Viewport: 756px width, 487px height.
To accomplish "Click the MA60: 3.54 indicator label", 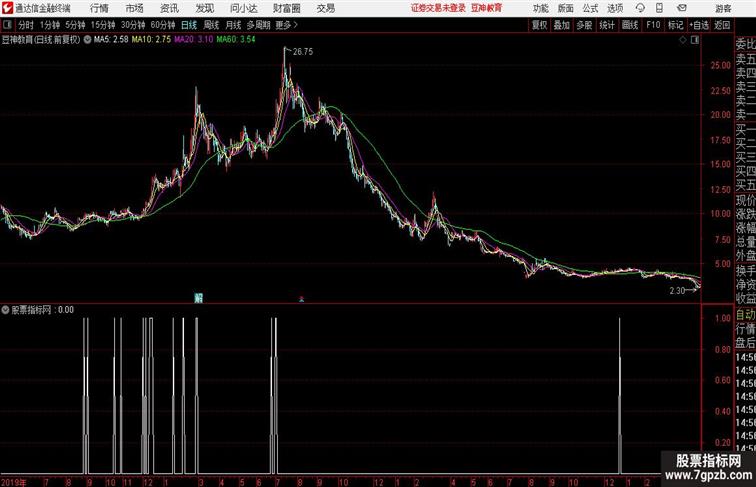I will 236,40.
